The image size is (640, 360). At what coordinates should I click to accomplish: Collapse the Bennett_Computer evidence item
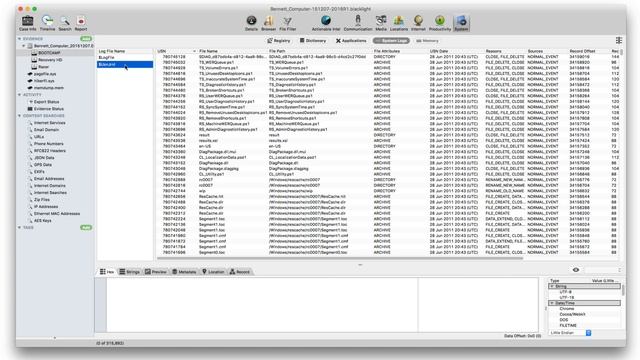[x=24, y=46]
